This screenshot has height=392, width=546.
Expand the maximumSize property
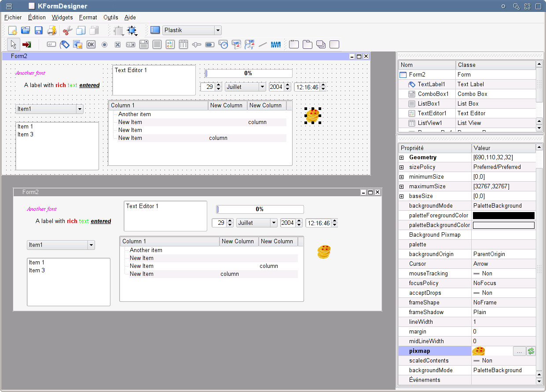click(x=401, y=186)
